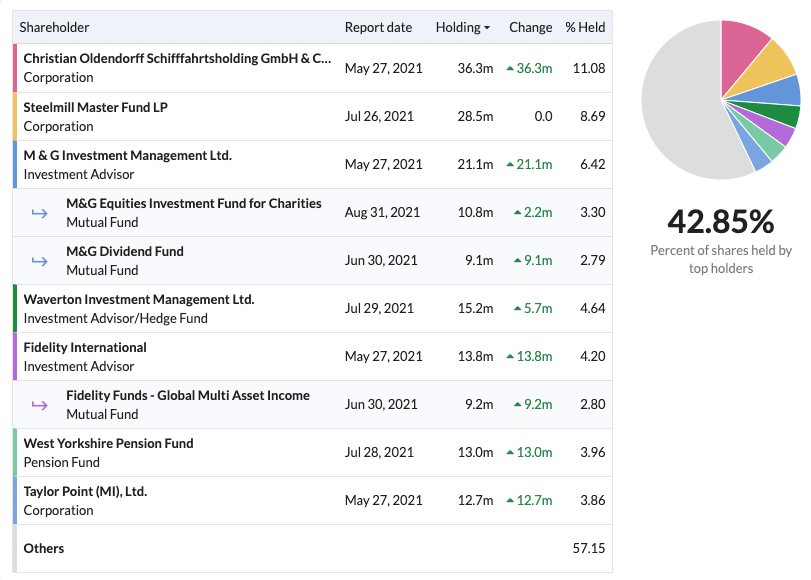Click the 8.69 percent held value
The height and width of the screenshot is (580, 811).
pos(593,116)
